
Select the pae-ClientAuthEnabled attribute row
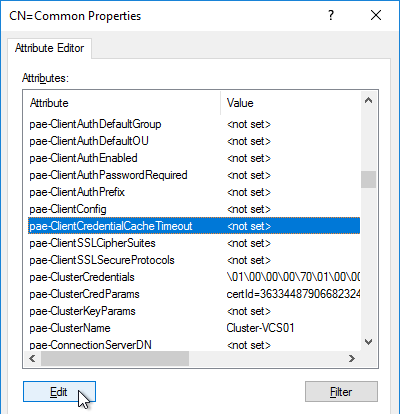194,158
